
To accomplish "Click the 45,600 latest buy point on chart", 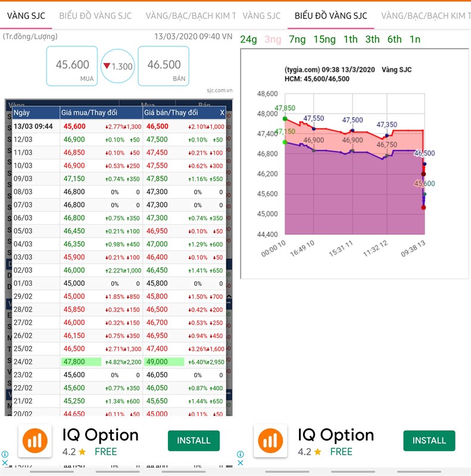I will [x=425, y=194].
